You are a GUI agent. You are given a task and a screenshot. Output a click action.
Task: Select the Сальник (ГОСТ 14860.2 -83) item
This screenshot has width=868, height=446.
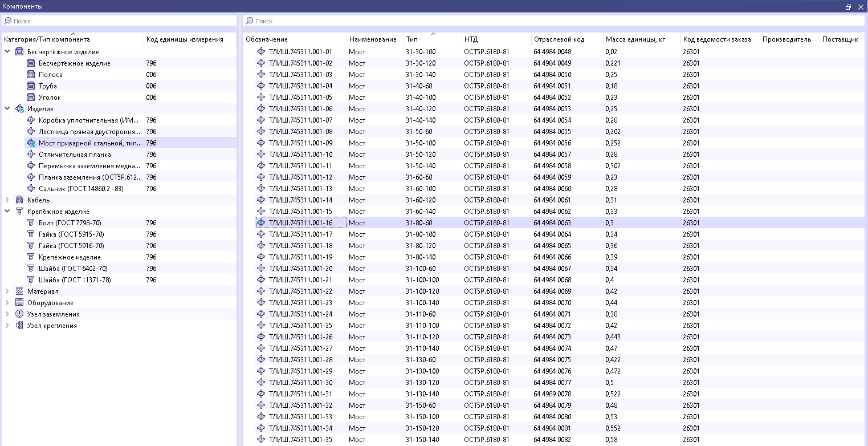(81, 189)
